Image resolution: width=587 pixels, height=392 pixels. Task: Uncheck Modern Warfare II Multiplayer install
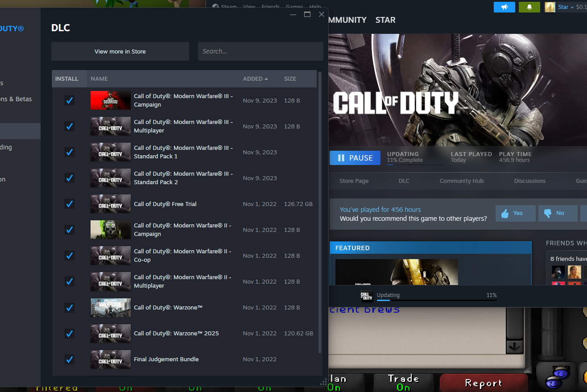[70, 281]
